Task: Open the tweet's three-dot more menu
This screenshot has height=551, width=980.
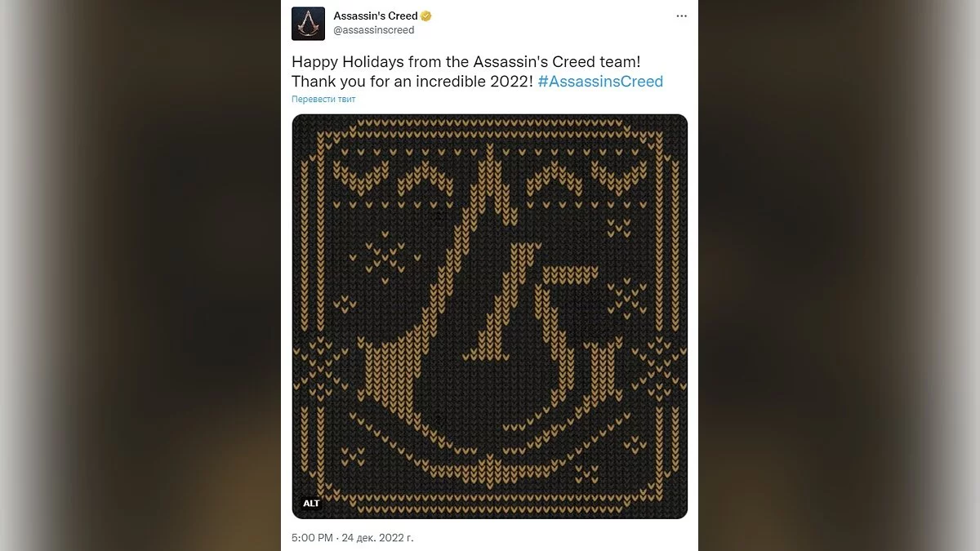Action: 681,16
